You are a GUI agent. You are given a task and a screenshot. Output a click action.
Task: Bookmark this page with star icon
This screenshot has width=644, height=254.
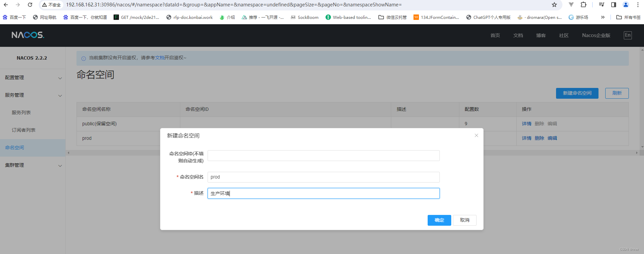(554, 5)
